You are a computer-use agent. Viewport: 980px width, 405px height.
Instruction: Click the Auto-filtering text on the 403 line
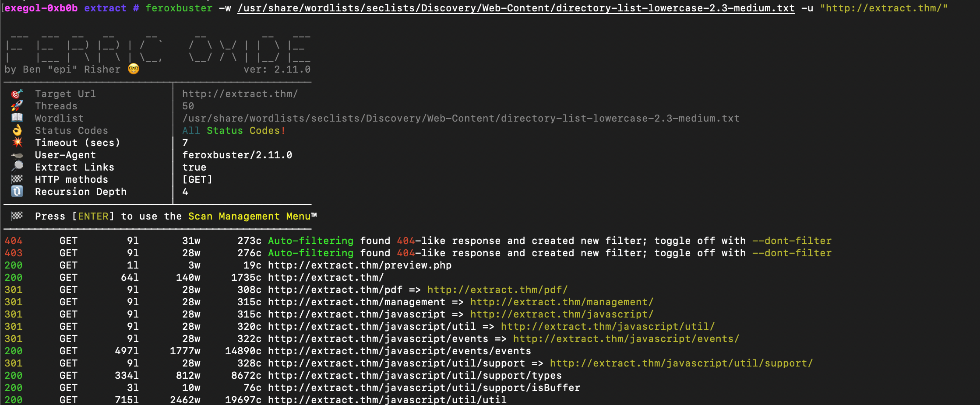click(x=311, y=253)
